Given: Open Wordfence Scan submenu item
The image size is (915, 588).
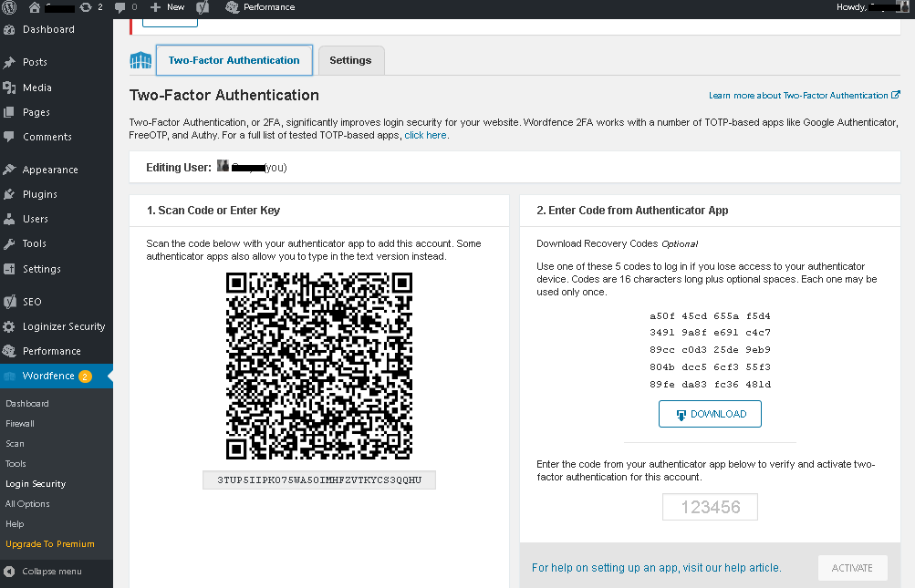Looking at the screenshot, I should point(16,443).
